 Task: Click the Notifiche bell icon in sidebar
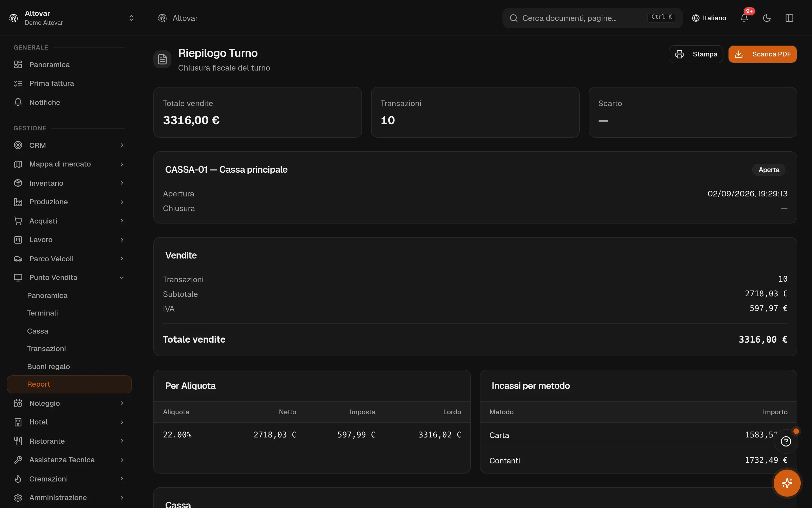[x=18, y=102]
